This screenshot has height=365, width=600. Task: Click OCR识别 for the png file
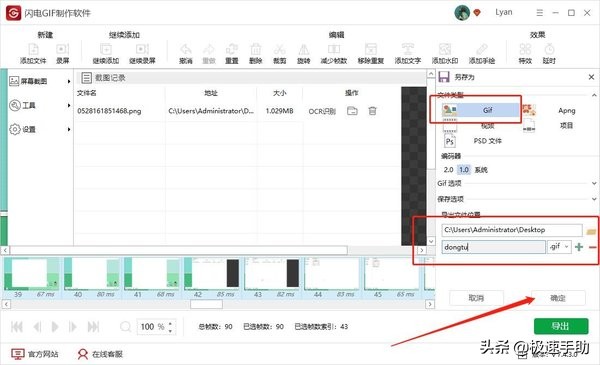(x=322, y=111)
